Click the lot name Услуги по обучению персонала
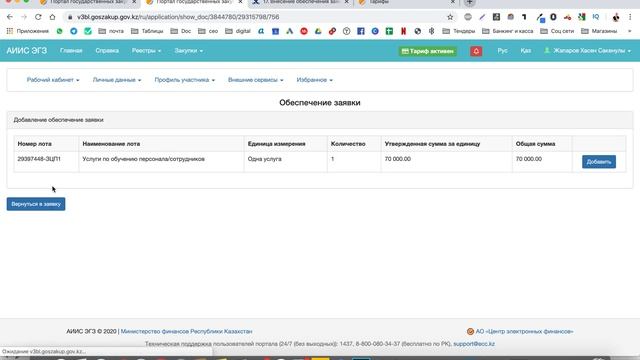 tap(143, 159)
